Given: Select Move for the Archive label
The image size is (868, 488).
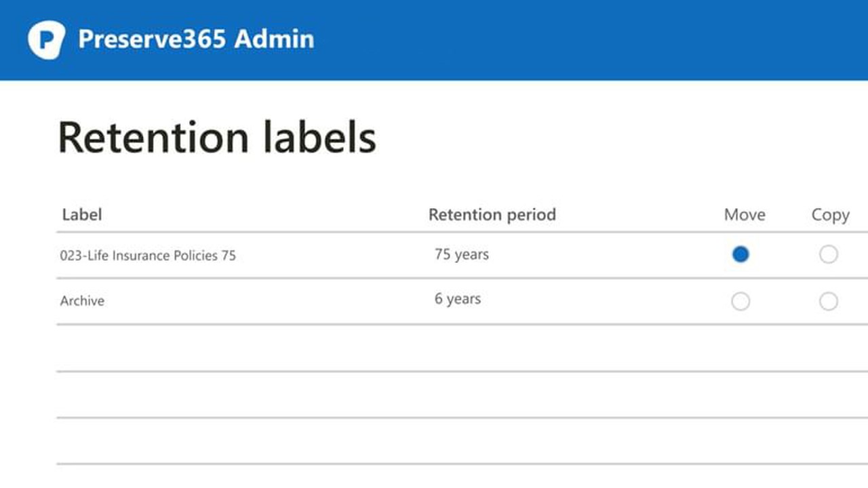Looking at the screenshot, I should (x=741, y=301).
